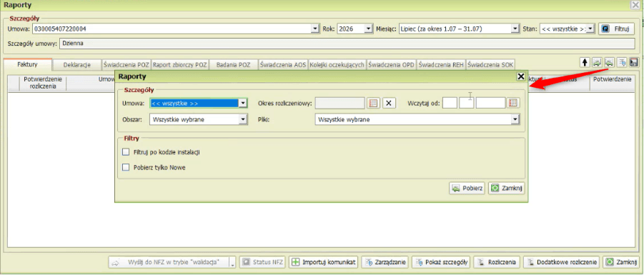Screen dimensions: 644x275
Task: Open the Obszar dropdown
Action: pos(243,119)
